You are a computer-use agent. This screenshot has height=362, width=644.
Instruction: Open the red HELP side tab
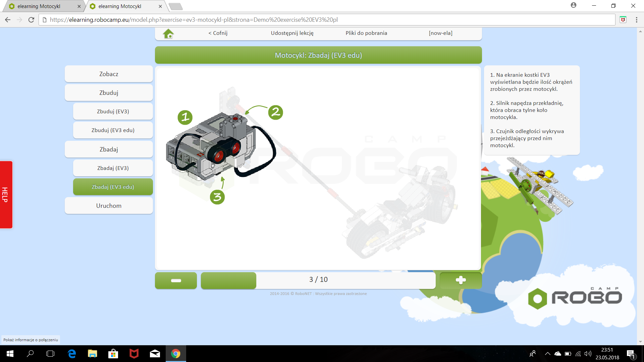point(6,195)
